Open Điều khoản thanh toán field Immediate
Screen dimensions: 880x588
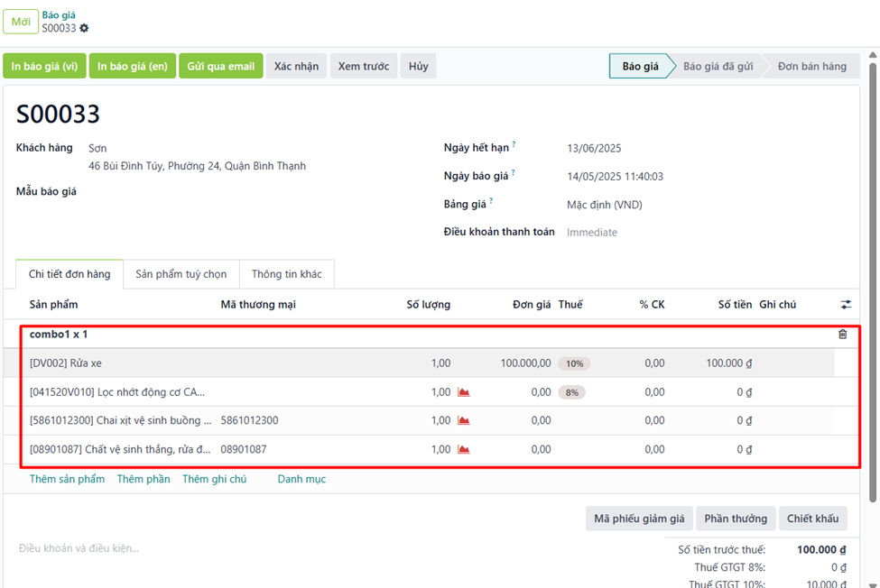pyautogui.click(x=592, y=232)
